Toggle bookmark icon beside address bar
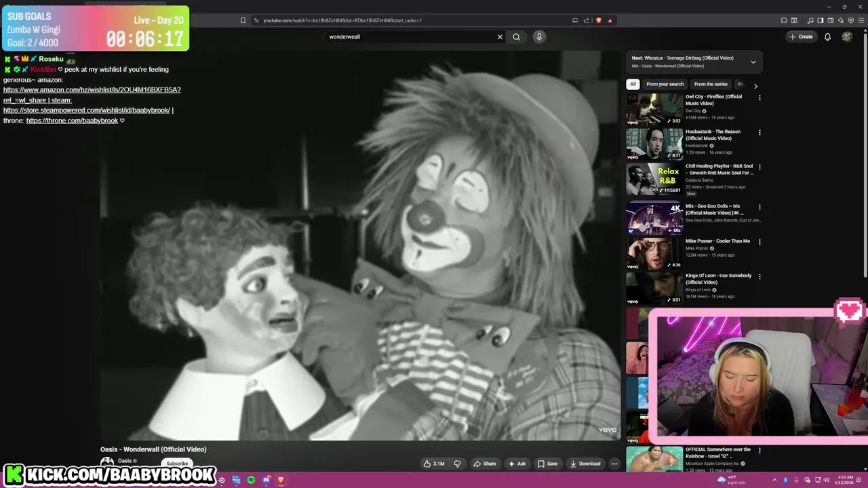 243,20
